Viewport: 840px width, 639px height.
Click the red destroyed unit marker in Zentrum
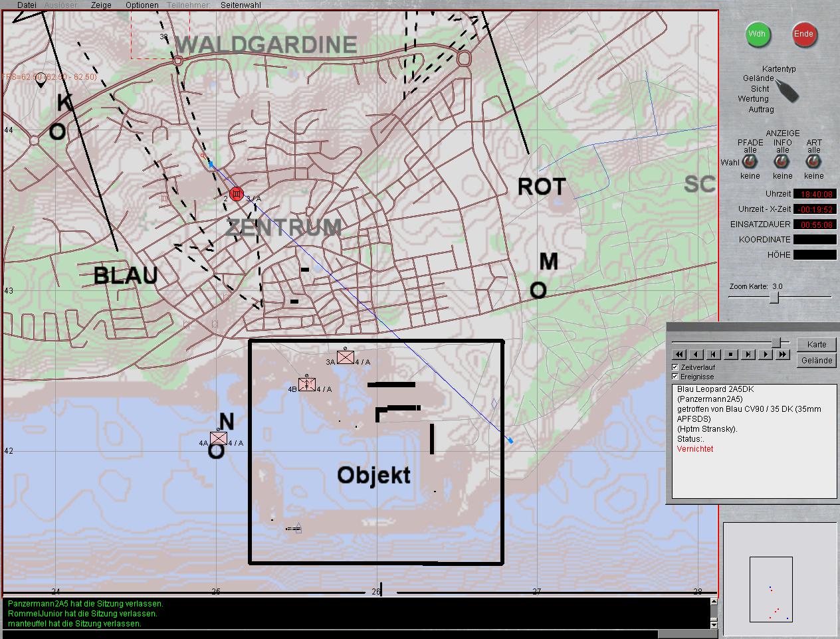236,193
